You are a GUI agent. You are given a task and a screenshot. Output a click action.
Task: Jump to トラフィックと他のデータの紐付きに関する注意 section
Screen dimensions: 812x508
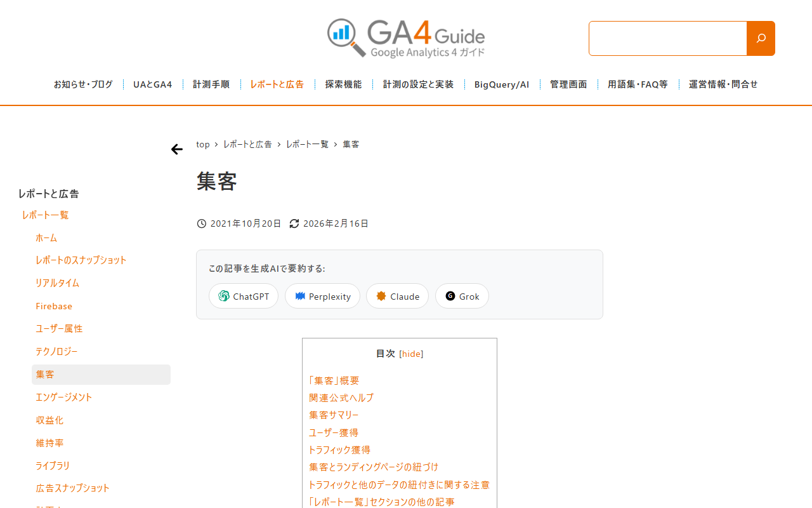coord(399,485)
